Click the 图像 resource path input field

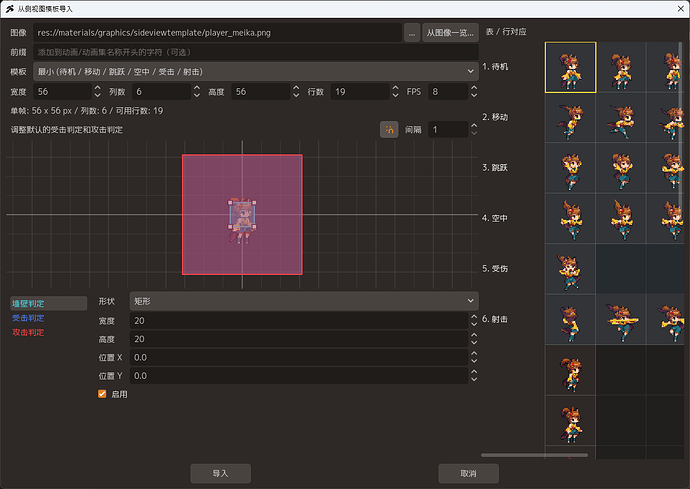coord(217,33)
